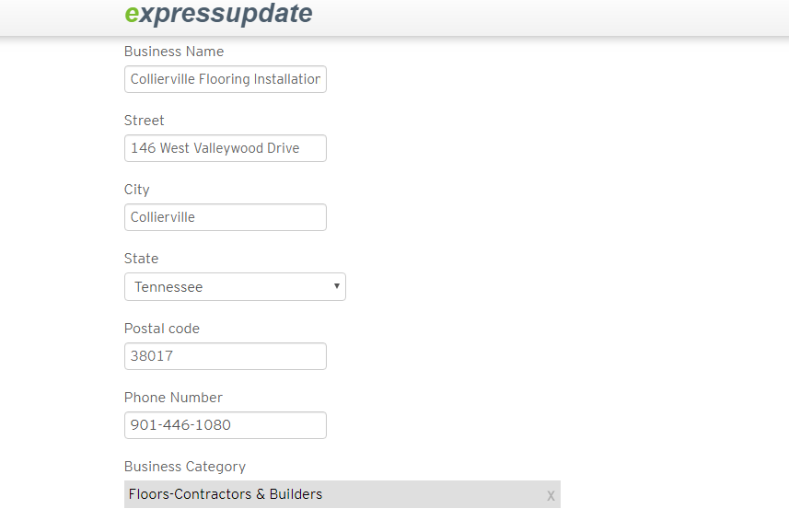The width and height of the screenshot is (789, 532).
Task: Click the City label
Action: [x=137, y=190]
